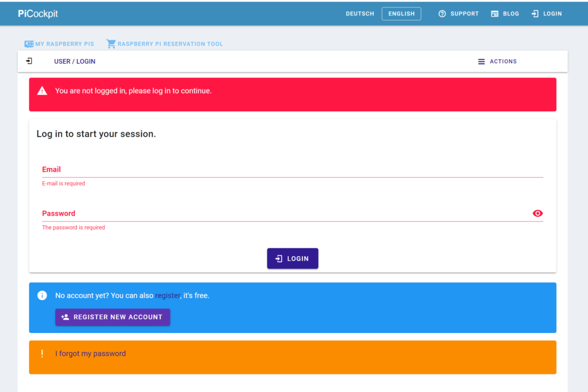
Task: Click the info icon in the blue banner
Action: (x=42, y=296)
